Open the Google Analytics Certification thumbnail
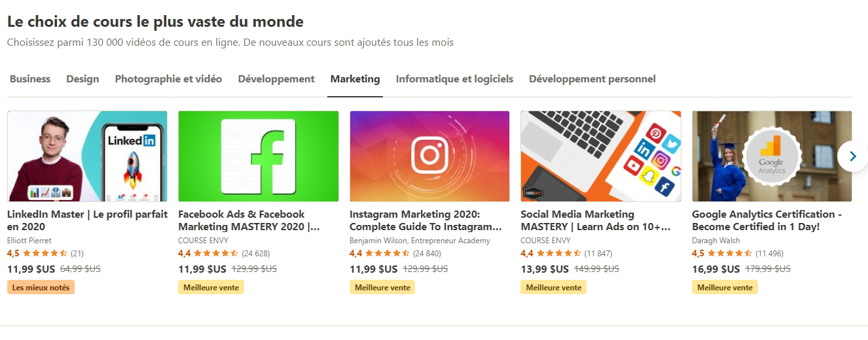The image size is (868, 340). tap(772, 156)
